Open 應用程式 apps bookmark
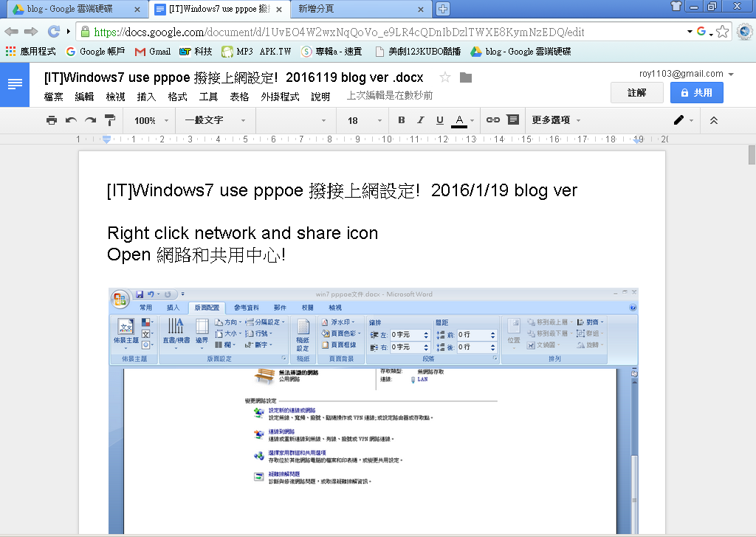The width and height of the screenshot is (756, 537). pos(31,51)
